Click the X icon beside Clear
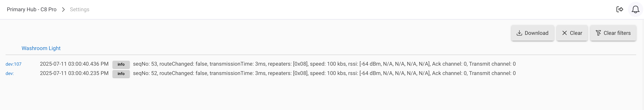Viewport: 644px width, 110px height. (x=565, y=33)
